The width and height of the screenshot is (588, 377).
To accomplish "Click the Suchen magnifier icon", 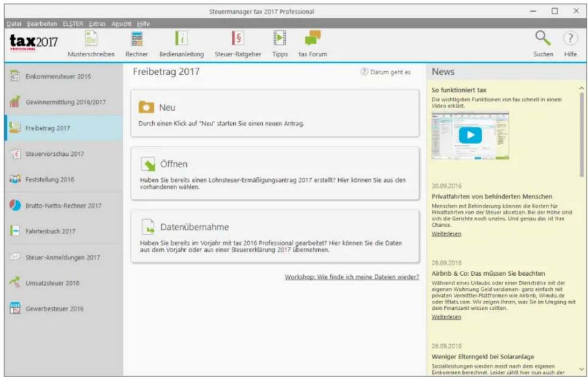I will pyautogui.click(x=542, y=38).
